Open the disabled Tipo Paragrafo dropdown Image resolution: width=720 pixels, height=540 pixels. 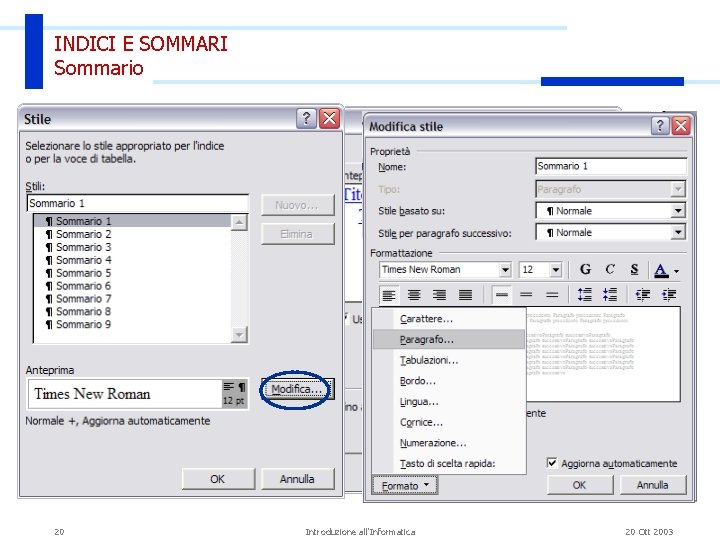pos(678,189)
